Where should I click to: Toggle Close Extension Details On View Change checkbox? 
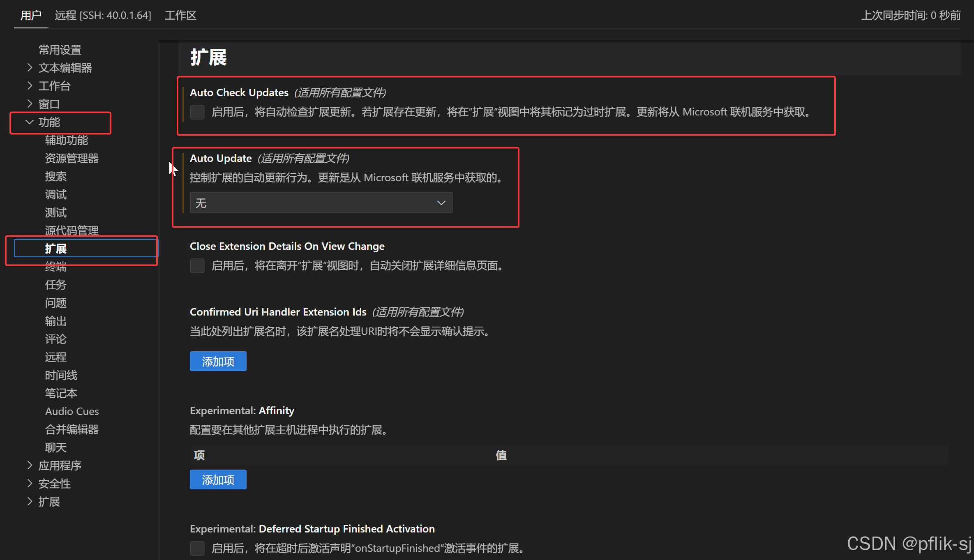pyautogui.click(x=197, y=266)
